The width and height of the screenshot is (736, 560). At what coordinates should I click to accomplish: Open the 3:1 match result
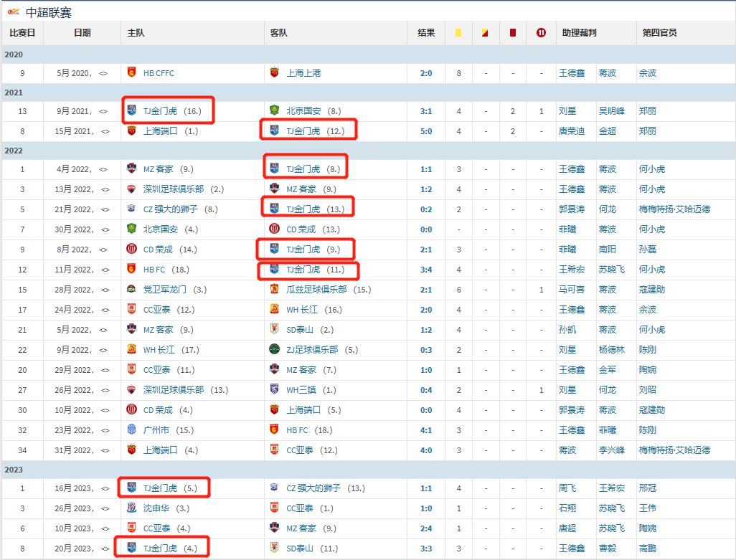[x=426, y=111]
